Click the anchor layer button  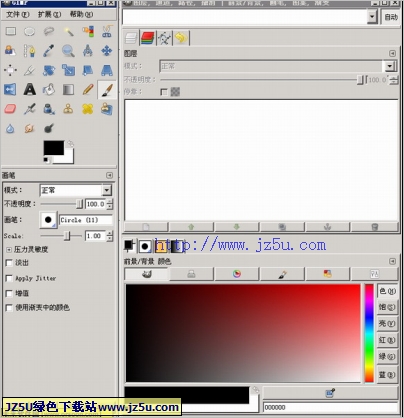[327, 227]
